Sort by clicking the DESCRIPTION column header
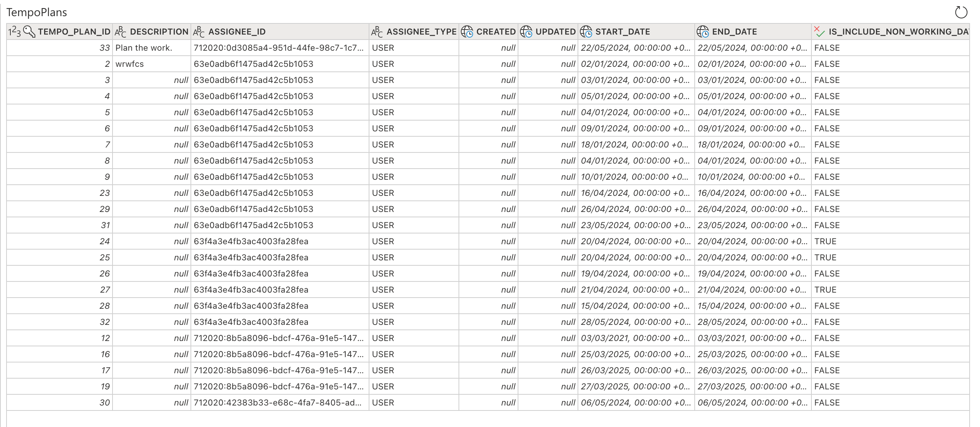980x427 pixels. [x=157, y=31]
